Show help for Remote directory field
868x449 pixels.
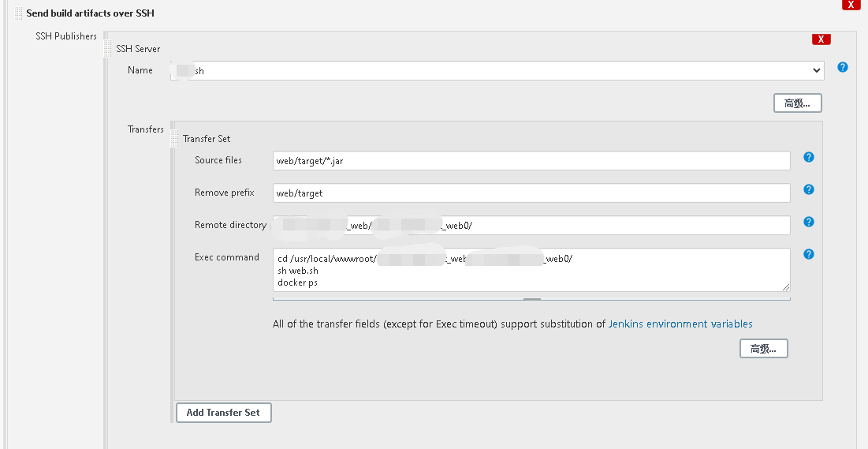[x=808, y=223]
